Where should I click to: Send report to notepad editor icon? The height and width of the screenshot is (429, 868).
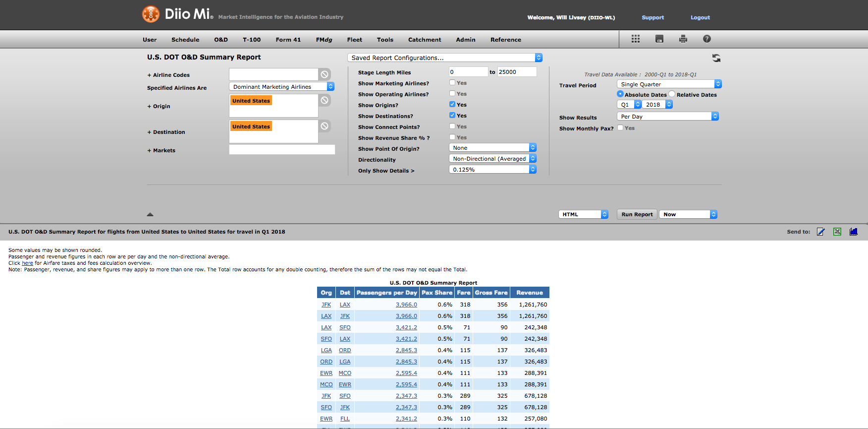coord(821,232)
